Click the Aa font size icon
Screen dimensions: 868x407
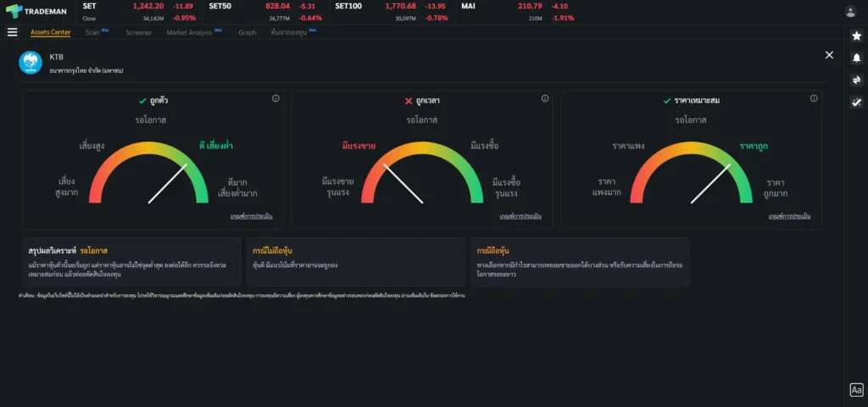click(x=856, y=390)
